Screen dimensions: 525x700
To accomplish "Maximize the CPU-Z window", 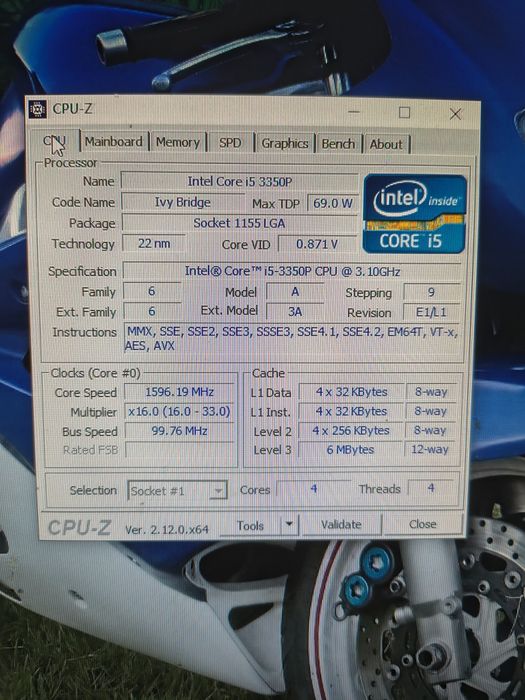I will [x=404, y=112].
